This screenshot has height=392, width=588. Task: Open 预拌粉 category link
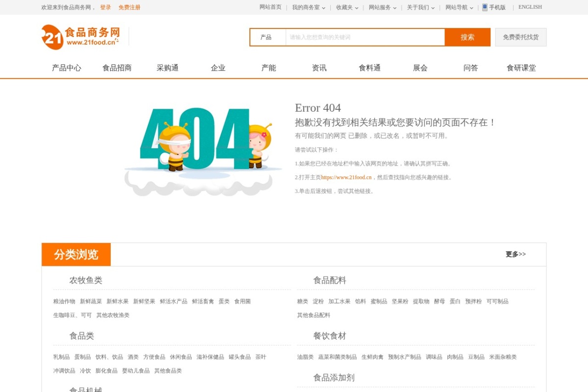[x=473, y=301]
